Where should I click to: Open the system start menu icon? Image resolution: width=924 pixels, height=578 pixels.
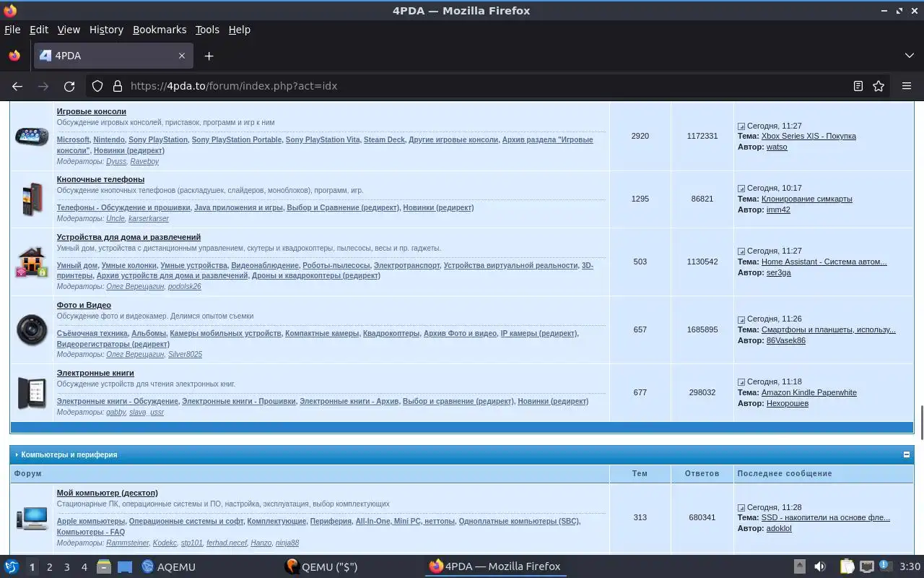point(12,566)
